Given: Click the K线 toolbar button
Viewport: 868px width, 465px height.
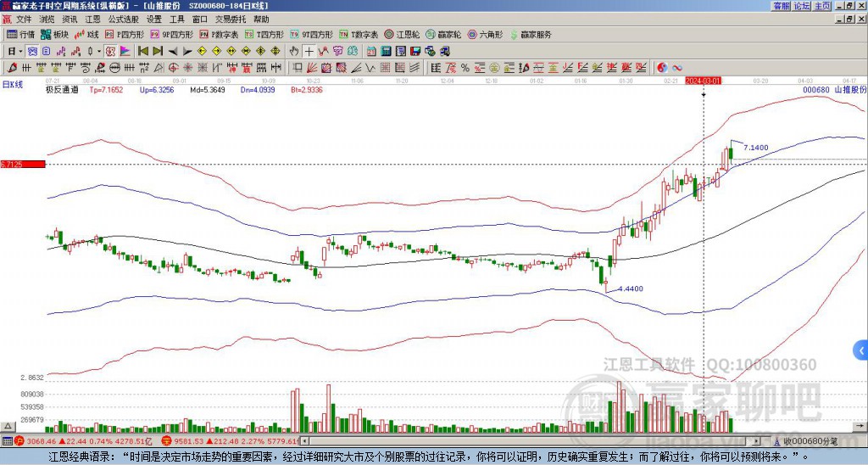Looking at the screenshot, I should [x=86, y=34].
